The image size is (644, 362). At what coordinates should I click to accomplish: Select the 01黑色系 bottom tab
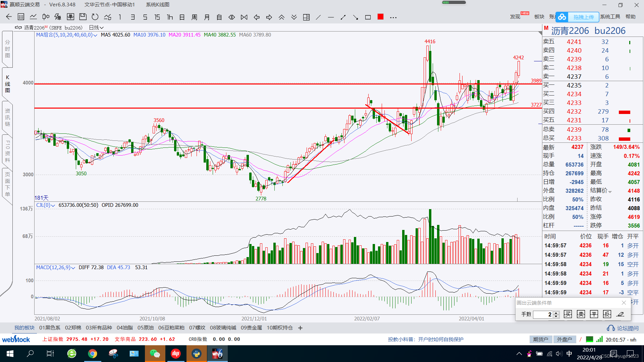50,328
